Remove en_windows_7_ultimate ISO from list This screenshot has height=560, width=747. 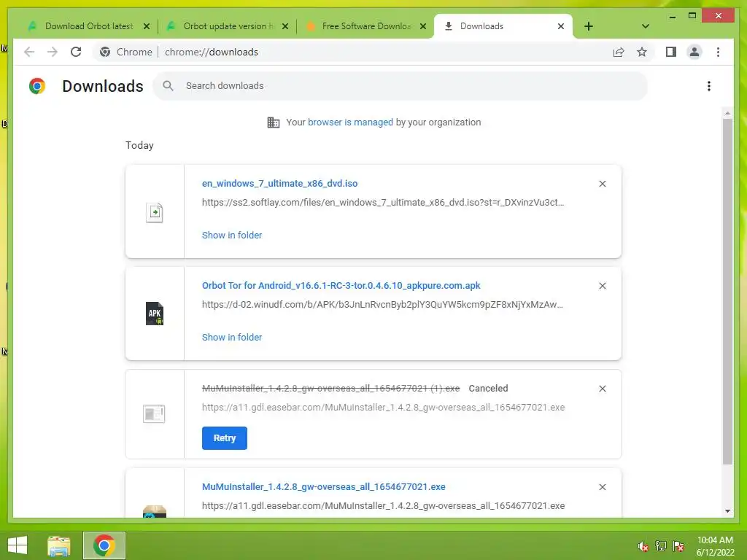tap(602, 184)
